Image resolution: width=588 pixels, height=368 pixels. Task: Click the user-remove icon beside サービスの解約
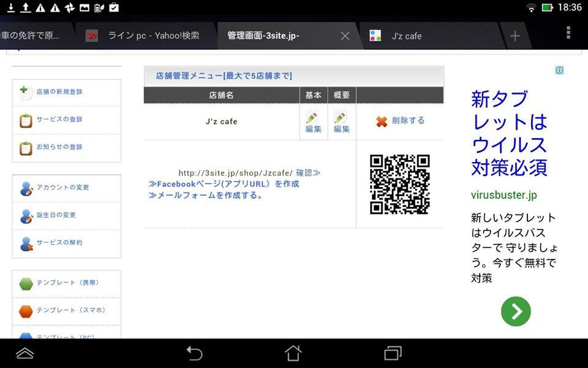[26, 244]
